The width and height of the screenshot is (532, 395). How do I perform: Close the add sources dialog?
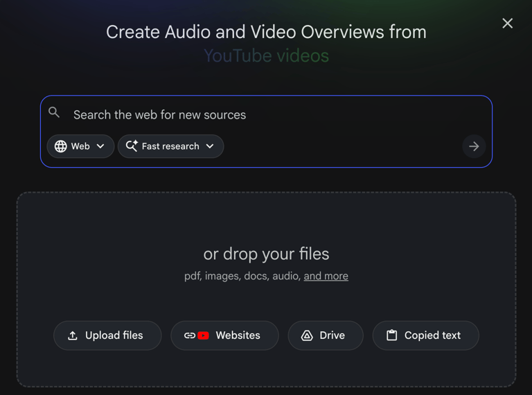(507, 24)
